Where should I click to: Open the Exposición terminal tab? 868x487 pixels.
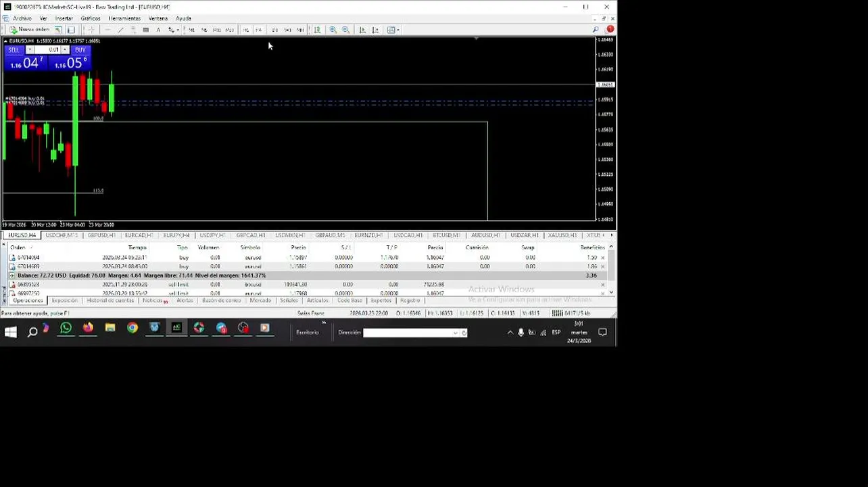(x=65, y=300)
